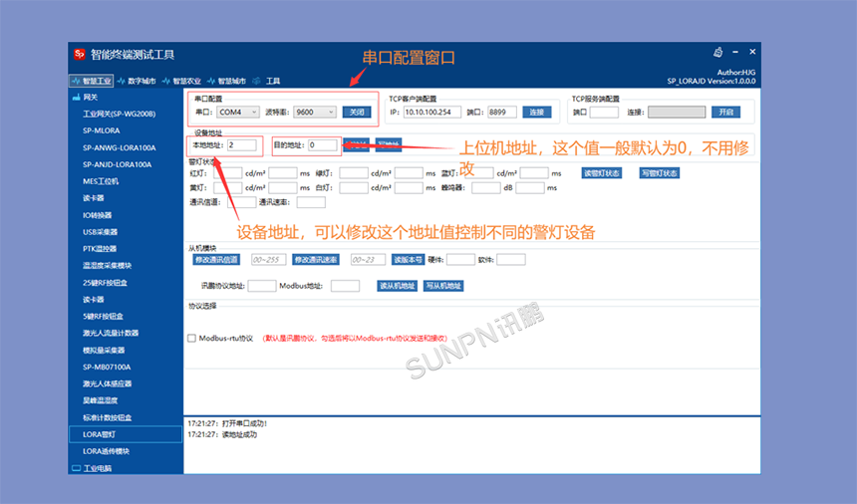Click the 绿灯 brightness cd/m² field

pos(354,173)
